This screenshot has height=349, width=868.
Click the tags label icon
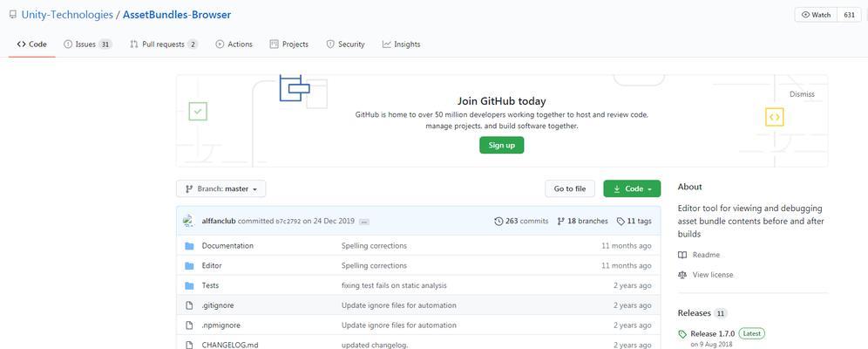click(x=620, y=221)
